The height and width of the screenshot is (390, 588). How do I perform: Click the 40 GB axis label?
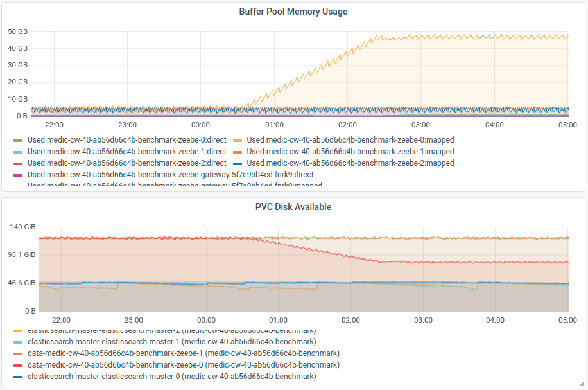point(17,48)
